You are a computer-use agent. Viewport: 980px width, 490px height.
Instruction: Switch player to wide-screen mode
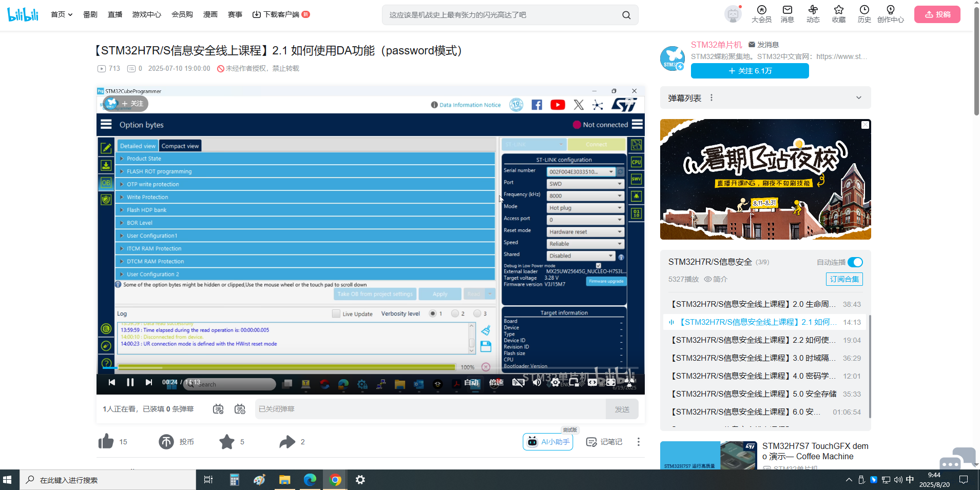[x=592, y=382]
